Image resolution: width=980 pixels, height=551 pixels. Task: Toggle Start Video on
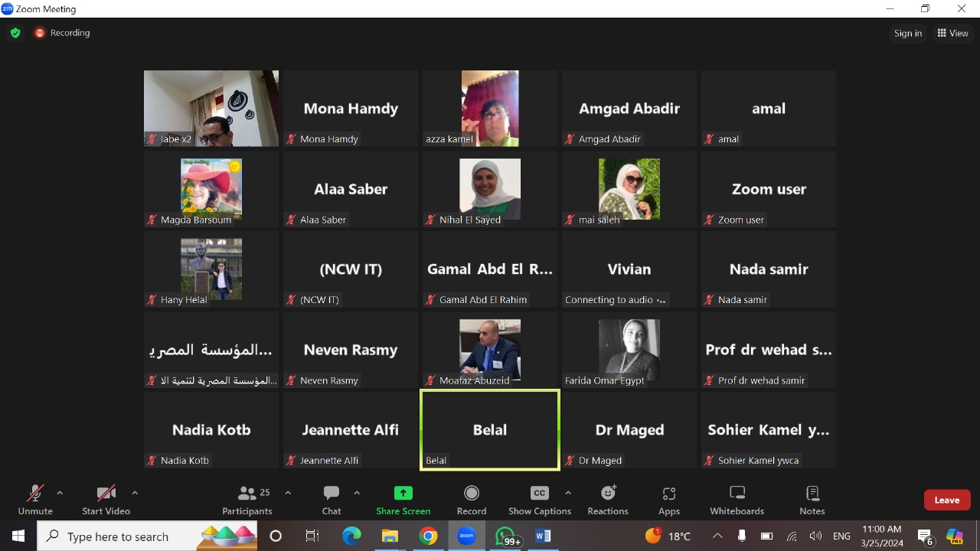pos(106,500)
